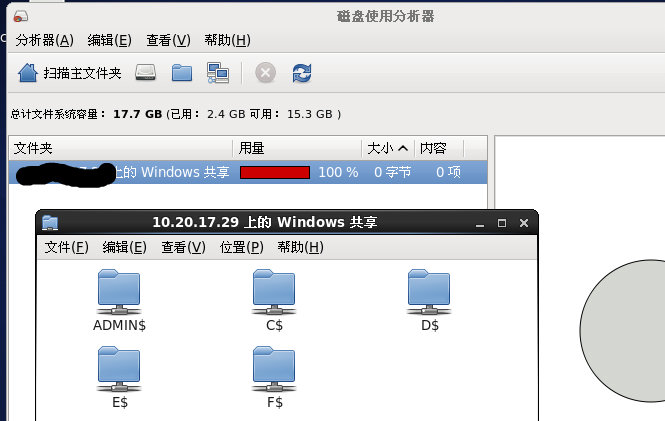Scan a folder using the folder icon

coord(182,72)
